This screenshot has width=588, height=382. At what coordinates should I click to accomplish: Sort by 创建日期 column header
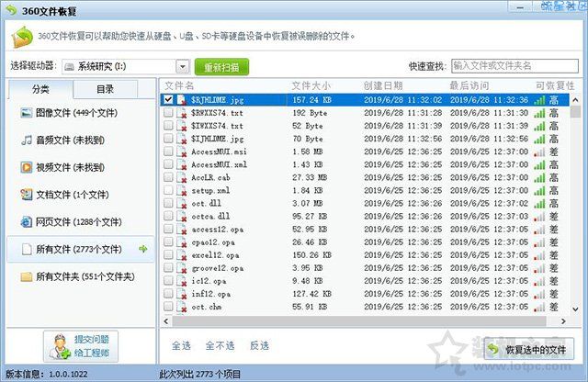(383, 85)
